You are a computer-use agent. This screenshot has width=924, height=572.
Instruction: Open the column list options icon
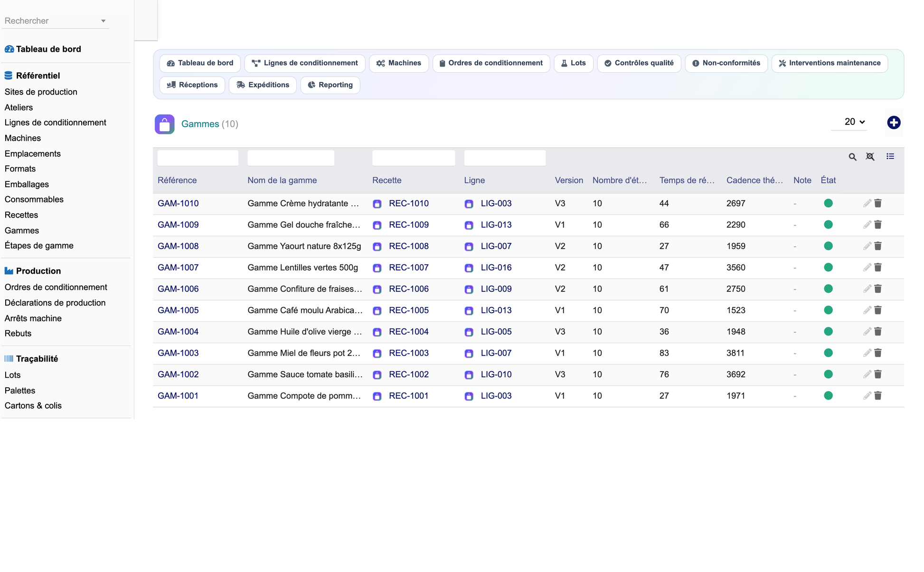tap(890, 156)
